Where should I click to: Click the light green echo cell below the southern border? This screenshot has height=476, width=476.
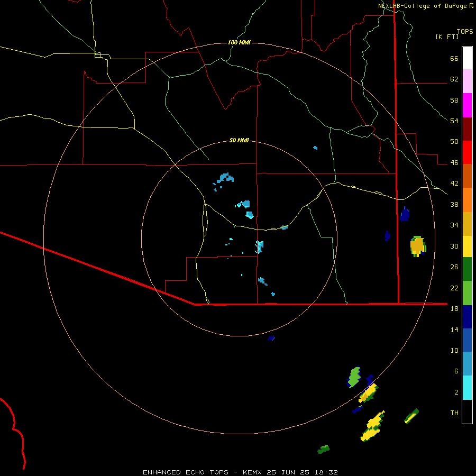tap(354, 377)
